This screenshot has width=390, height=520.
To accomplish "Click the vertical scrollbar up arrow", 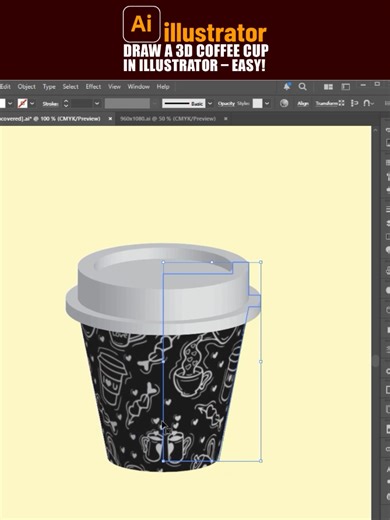I will tap(376, 131).
